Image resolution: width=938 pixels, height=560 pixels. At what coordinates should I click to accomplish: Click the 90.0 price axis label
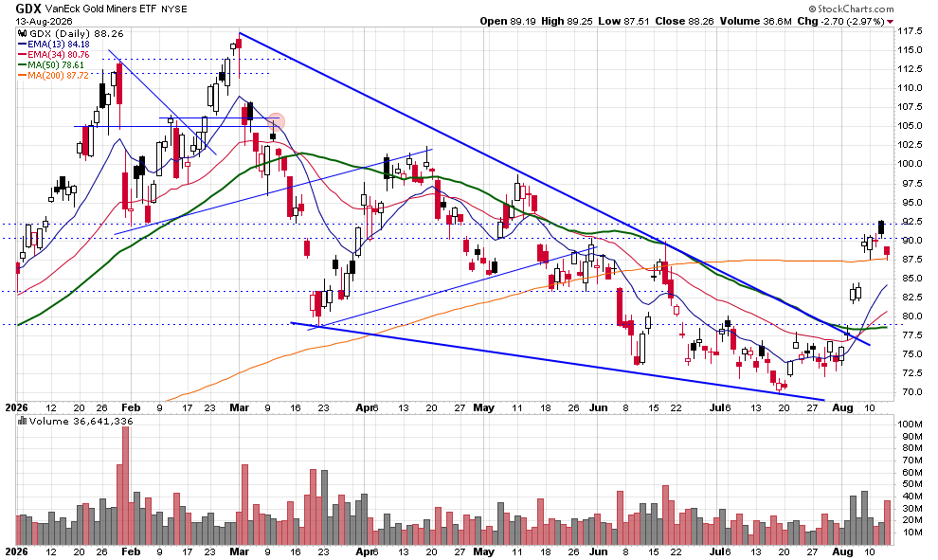912,240
